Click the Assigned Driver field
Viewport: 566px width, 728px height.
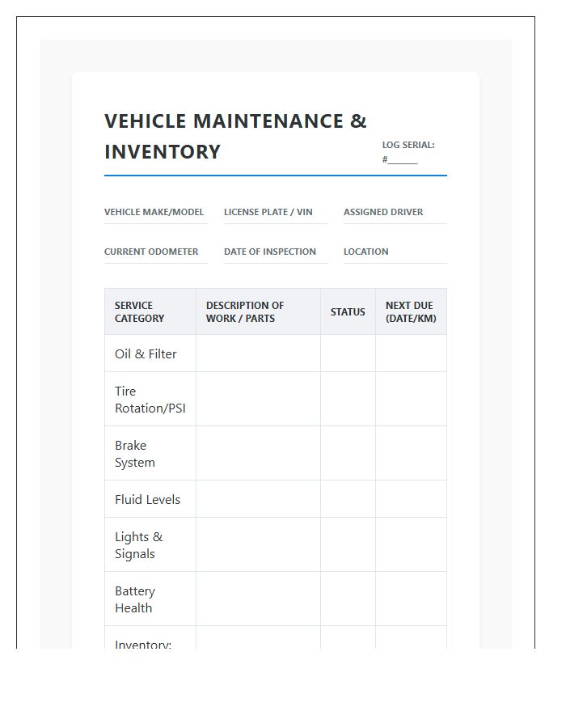click(x=395, y=214)
